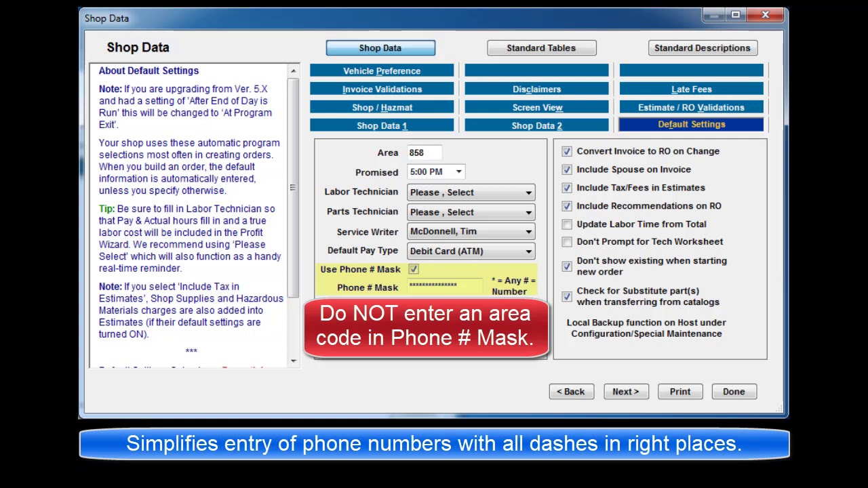Toggle Use Phone # Mask checkbox

tap(414, 269)
